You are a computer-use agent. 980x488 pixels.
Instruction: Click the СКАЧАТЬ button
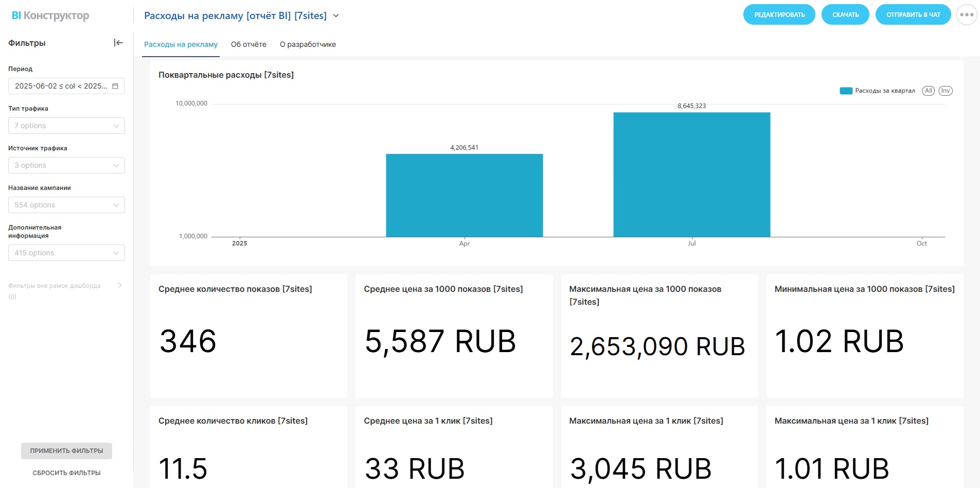(845, 14)
